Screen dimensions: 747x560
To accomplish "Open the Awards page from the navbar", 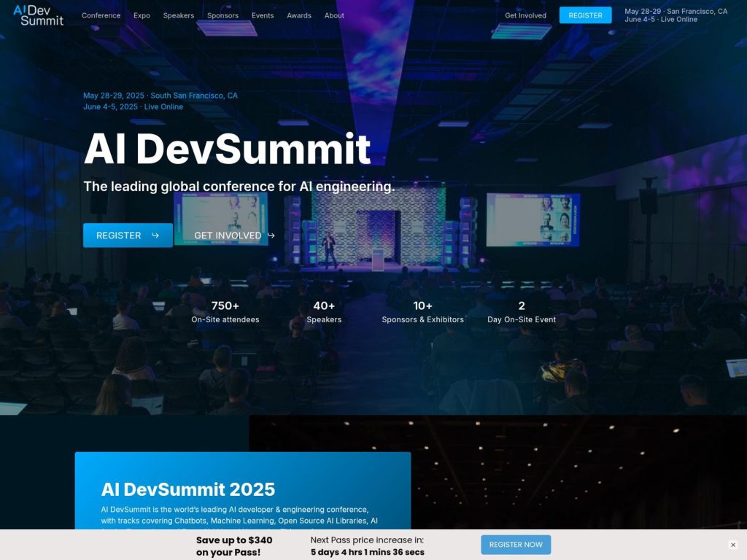I will point(298,15).
